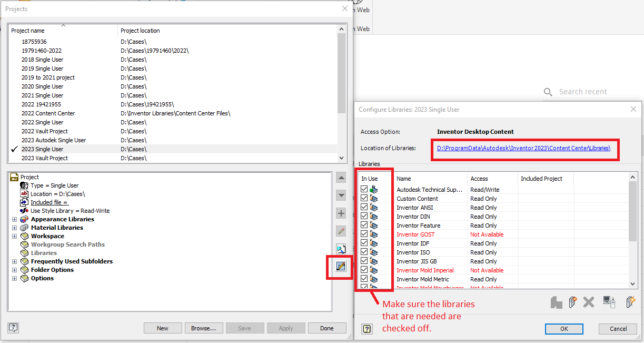This screenshot has width=644, height=343.
Task: Expand the Frequently Used Subfolders node
Action: [x=14, y=261]
